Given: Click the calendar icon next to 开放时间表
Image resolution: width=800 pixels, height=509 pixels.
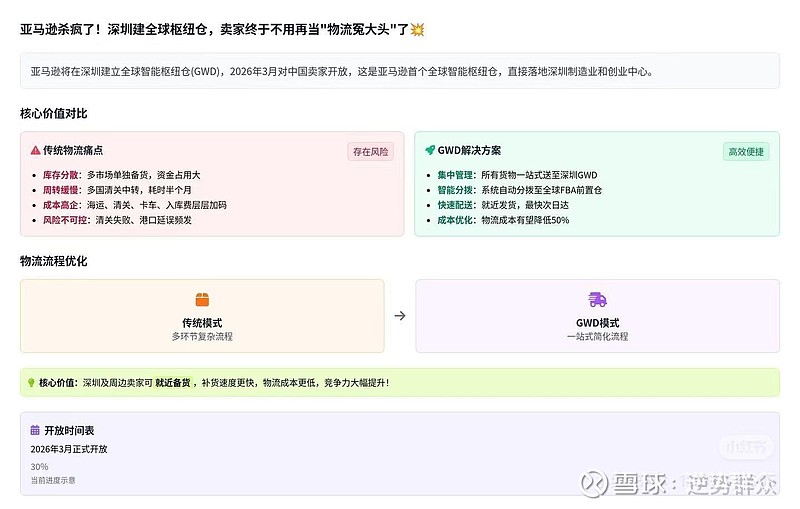Looking at the screenshot, I should pos(35,430).
